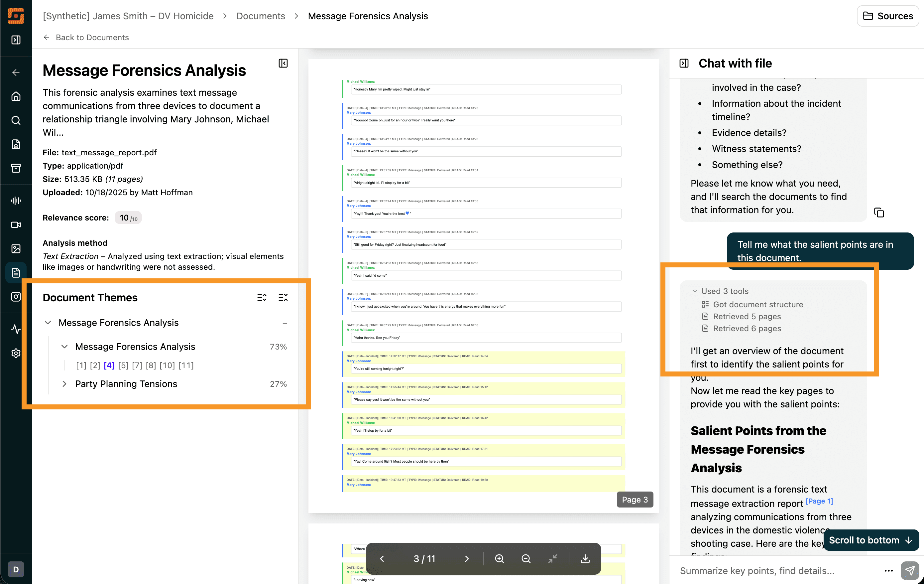This screenshot has height=584, width=924.
Task: Collapse the document details panel
Action: (283, 63)
